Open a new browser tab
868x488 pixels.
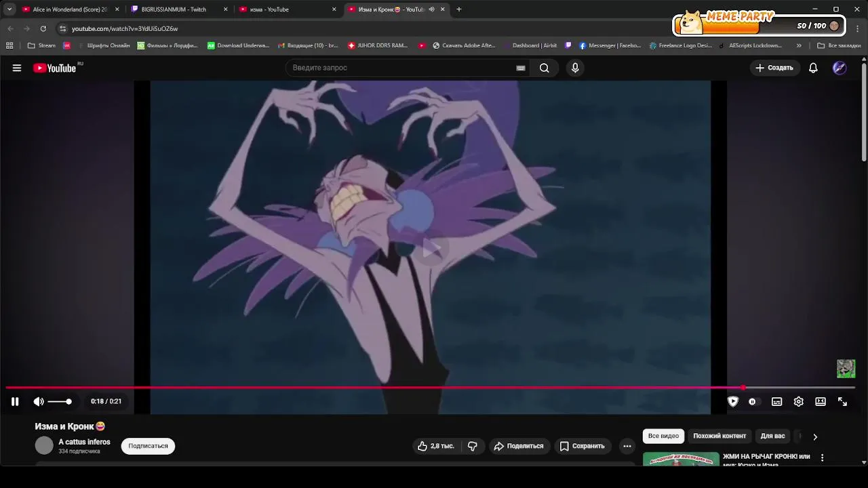459,9
